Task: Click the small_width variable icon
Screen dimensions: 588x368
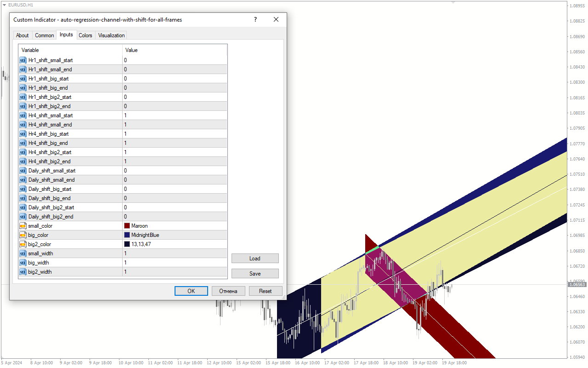Action: click(x=23, y=253)
